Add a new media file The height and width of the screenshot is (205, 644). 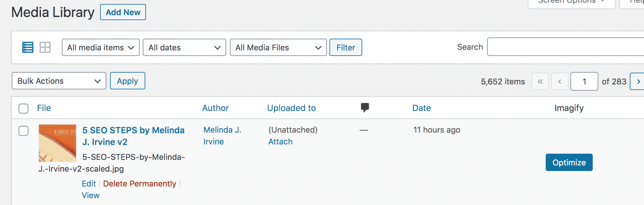point(123,12)
